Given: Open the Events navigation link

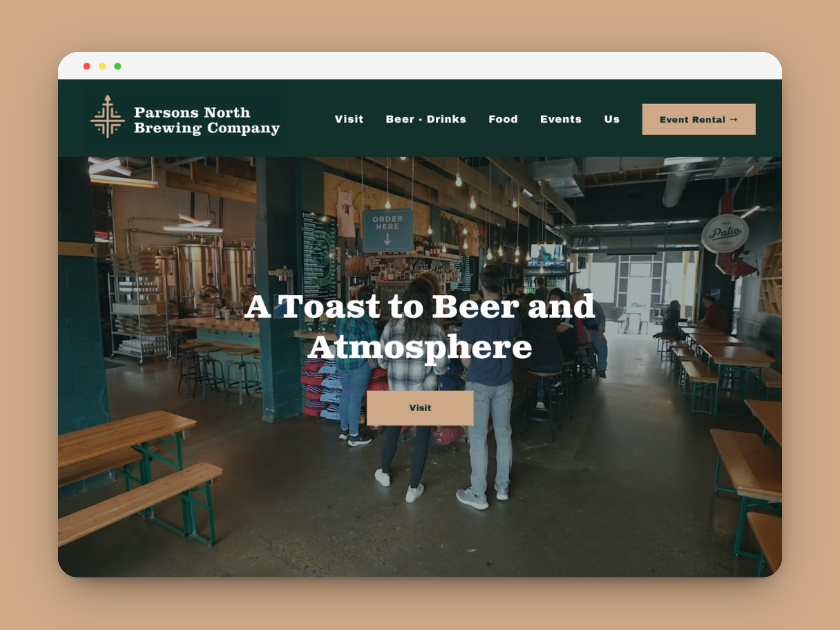Looking at the screenshot, I should coord(560,119).
